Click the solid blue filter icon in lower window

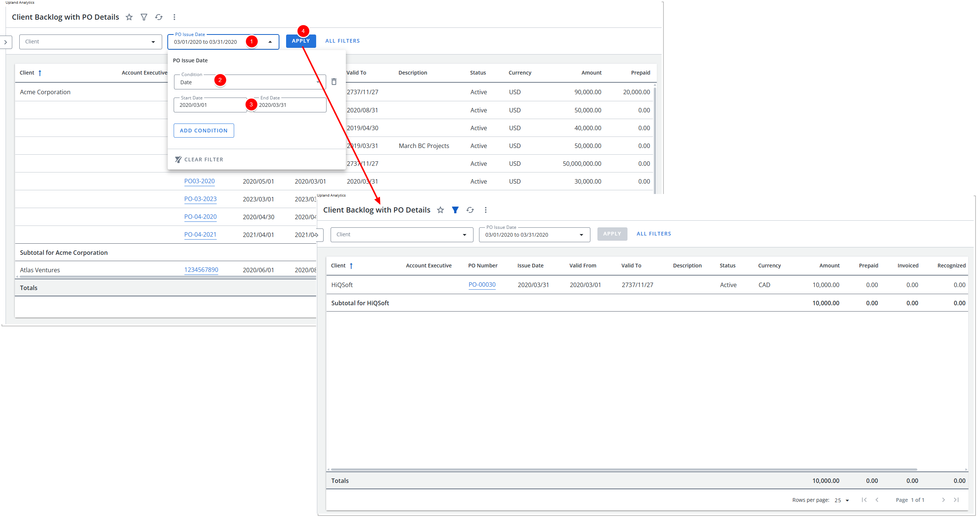pos(455,210)
